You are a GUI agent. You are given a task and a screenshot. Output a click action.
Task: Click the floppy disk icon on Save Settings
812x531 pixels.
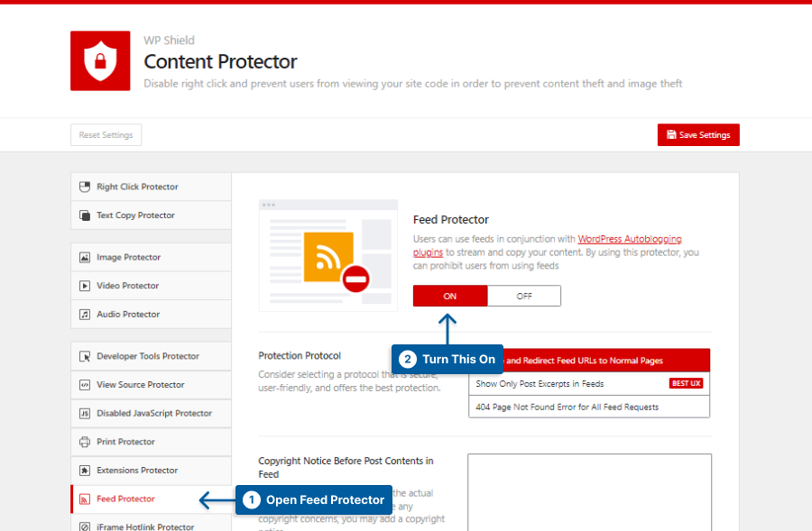pos(671,134)
